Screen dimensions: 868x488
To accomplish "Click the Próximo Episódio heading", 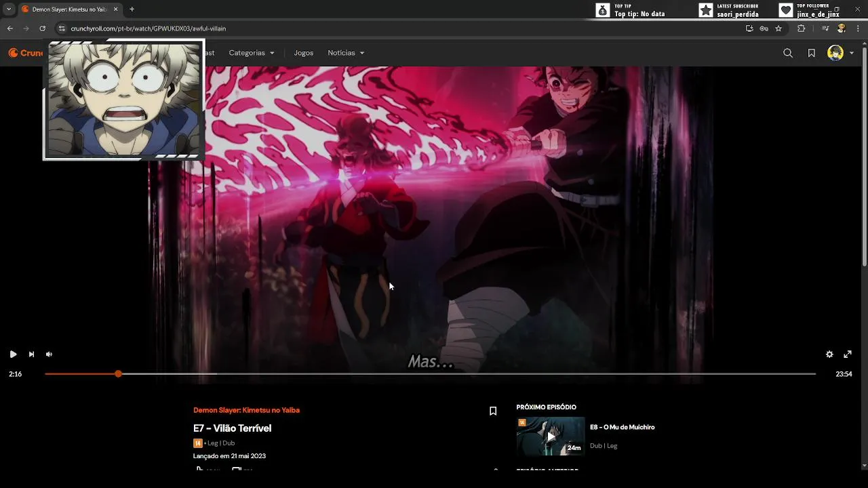I will pos(546,407).
